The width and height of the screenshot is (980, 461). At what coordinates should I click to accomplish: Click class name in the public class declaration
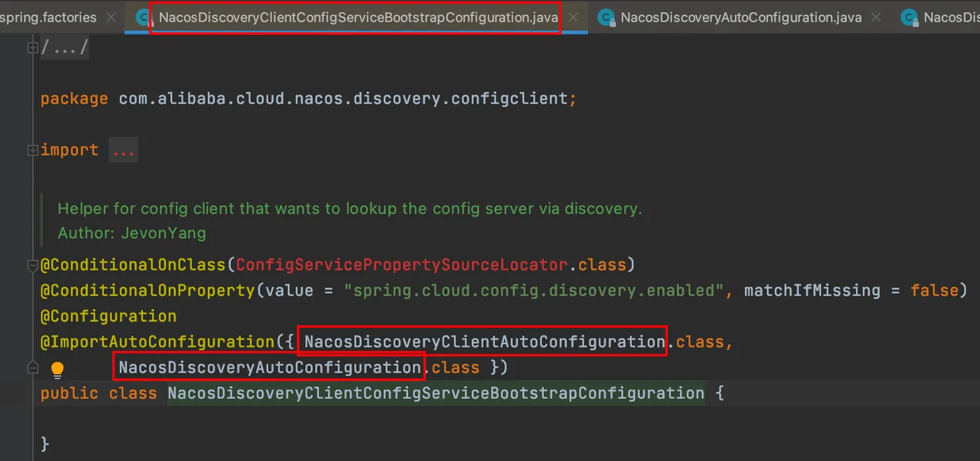pos(436,393)
